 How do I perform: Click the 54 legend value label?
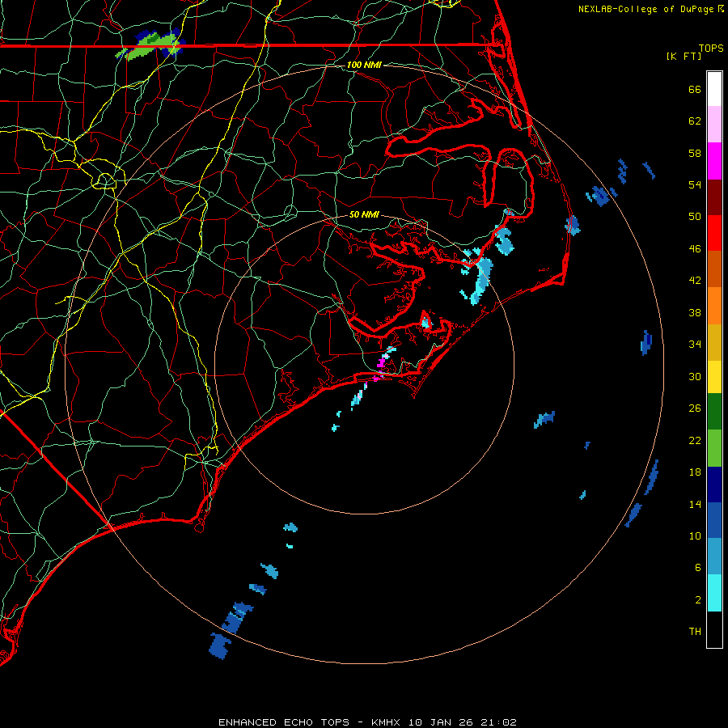pyautogui.click(x=695, y=184)
